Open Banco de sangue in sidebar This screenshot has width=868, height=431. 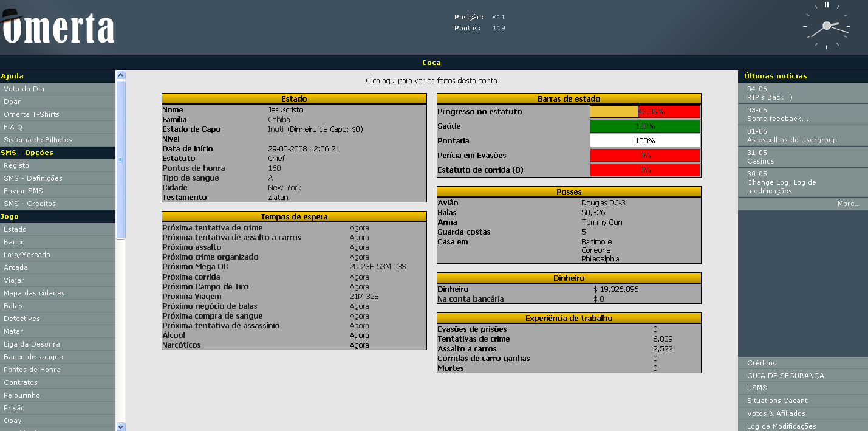pyautogui.click(x=33, y=357)
